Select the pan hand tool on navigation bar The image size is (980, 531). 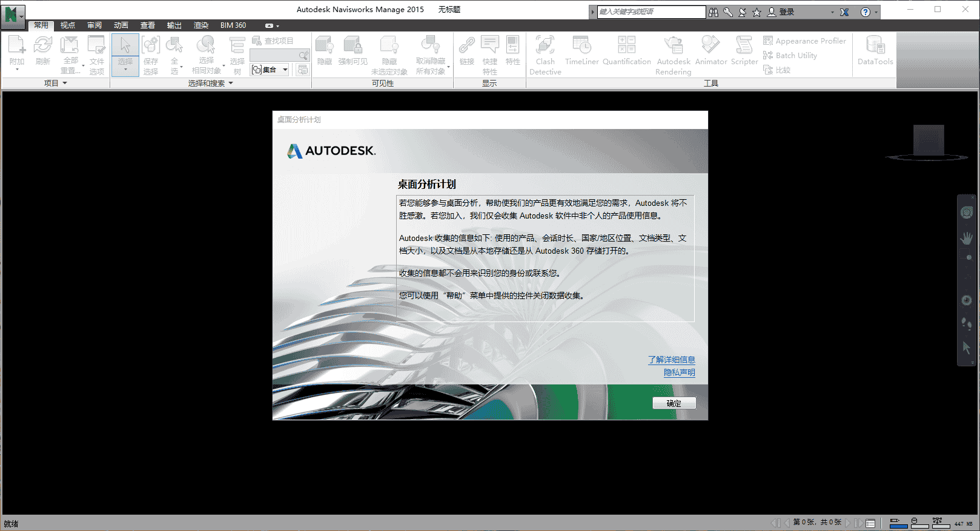[966, 237]
